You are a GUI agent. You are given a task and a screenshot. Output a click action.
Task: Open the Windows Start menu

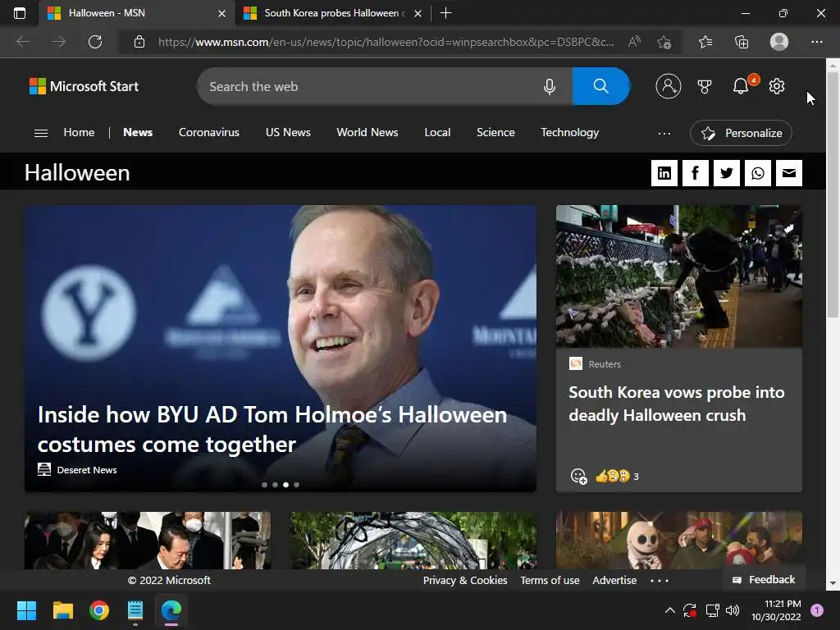(x=26, y=610)
